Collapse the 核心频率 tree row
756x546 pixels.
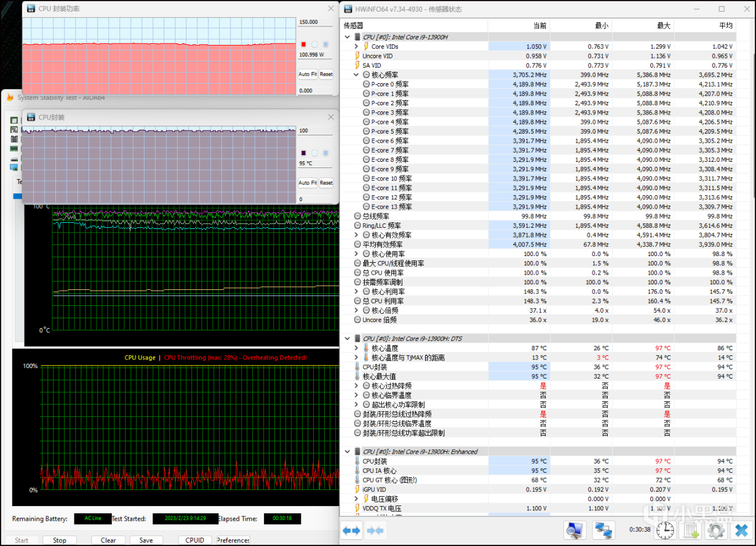click(x=356, y=74)
